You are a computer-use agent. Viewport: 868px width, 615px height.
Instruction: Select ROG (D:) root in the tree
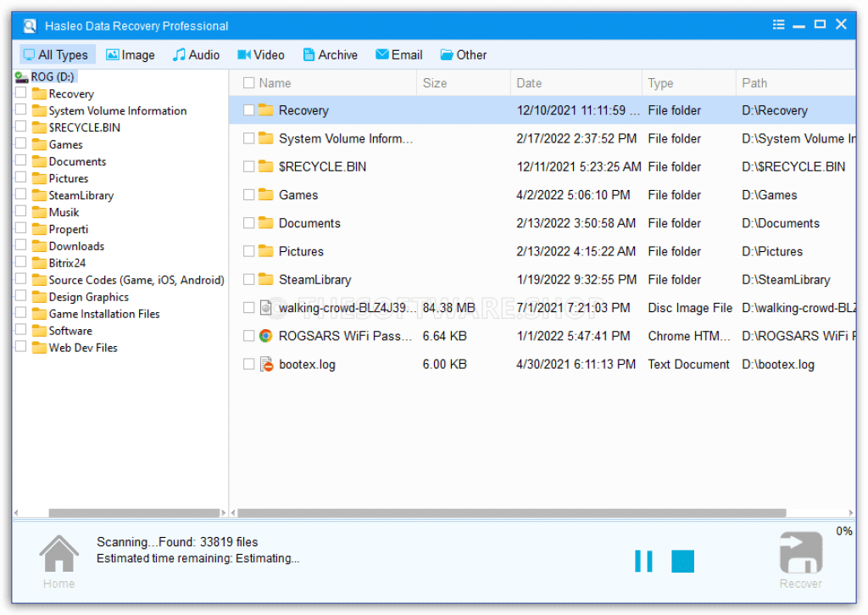53,77
